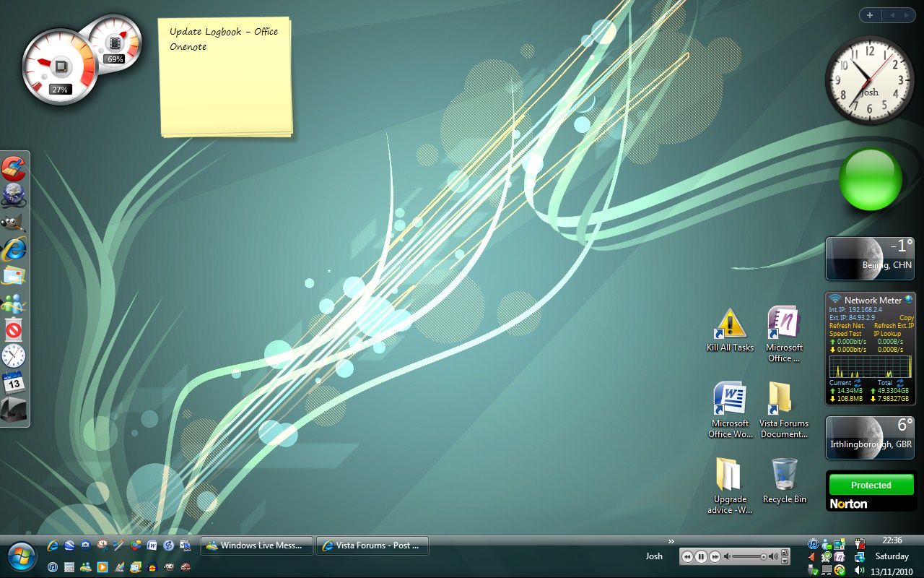
Task: Click the OneNote icon in system tray
Action: click(840, 557)
